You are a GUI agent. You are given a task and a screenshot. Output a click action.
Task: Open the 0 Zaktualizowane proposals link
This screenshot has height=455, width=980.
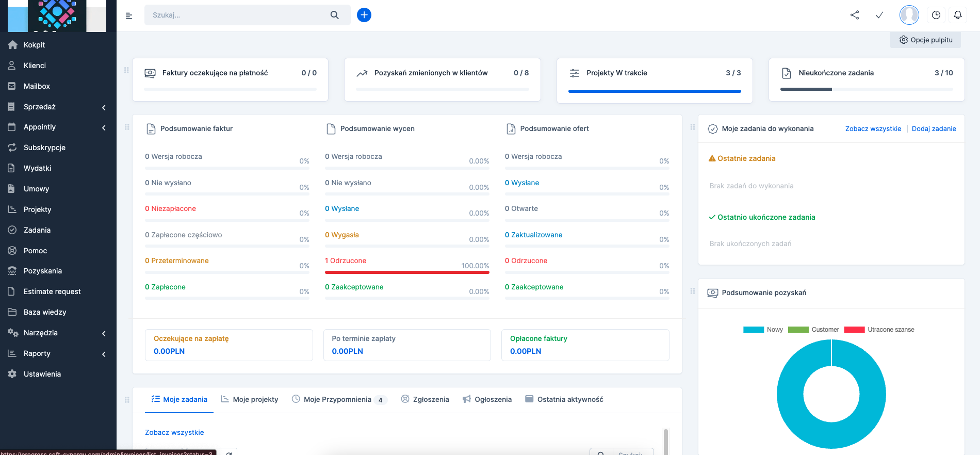(534, 235)
